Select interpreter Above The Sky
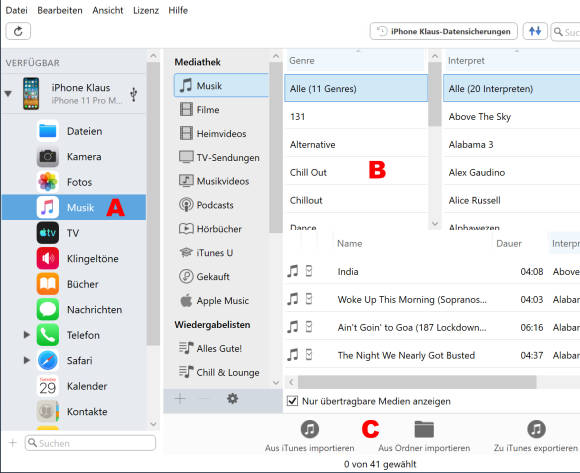This screenshot has width=580, height=473. pyautogui.click(x=511, y=116)
